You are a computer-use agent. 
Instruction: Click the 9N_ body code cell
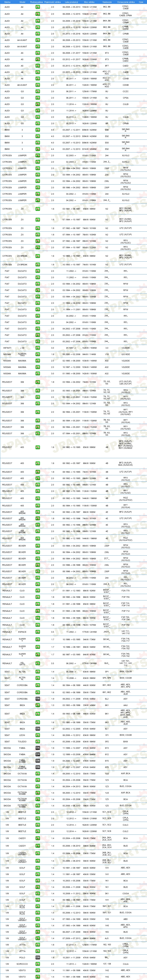tap(107, 958)
